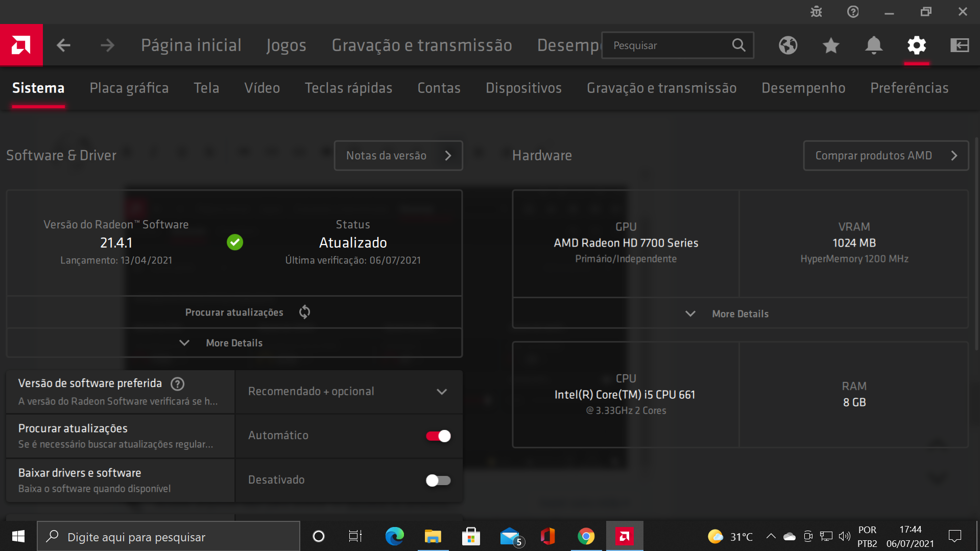The width and height of the screenshot is (980, 551).
Task: Open Gravação e transmissão in top navigation
Action: coord(422,45)
